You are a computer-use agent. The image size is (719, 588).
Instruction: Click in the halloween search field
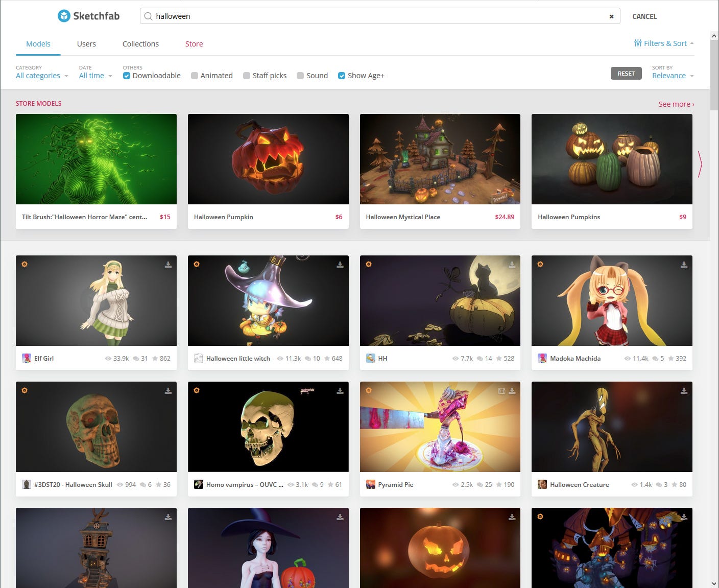click(380, 16)
